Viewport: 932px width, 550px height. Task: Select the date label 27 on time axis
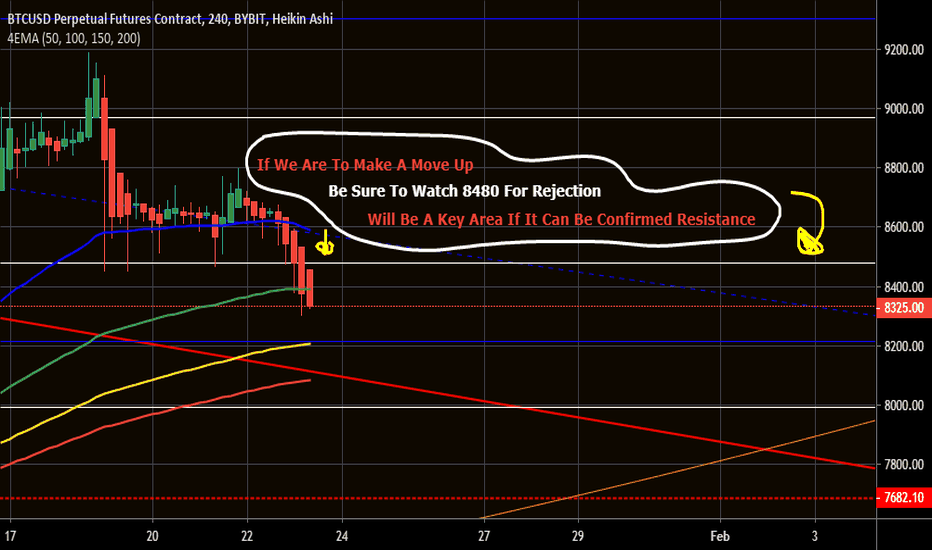[484, 536]
